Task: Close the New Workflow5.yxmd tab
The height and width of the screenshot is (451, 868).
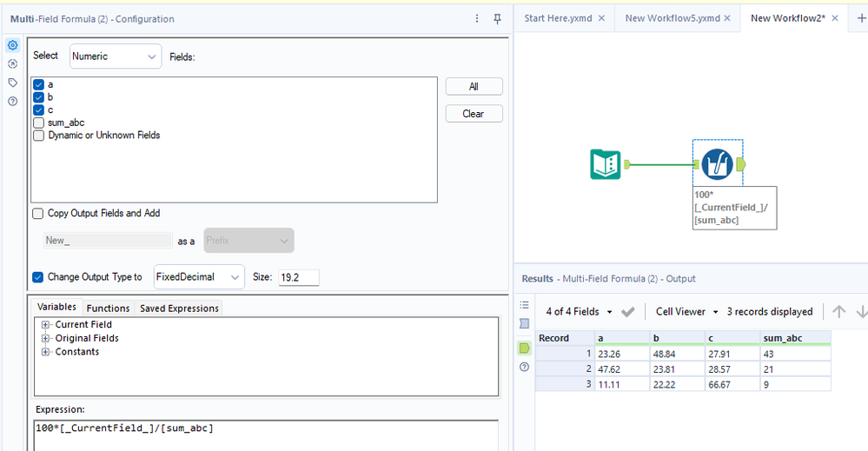Action: coord(727,18)
